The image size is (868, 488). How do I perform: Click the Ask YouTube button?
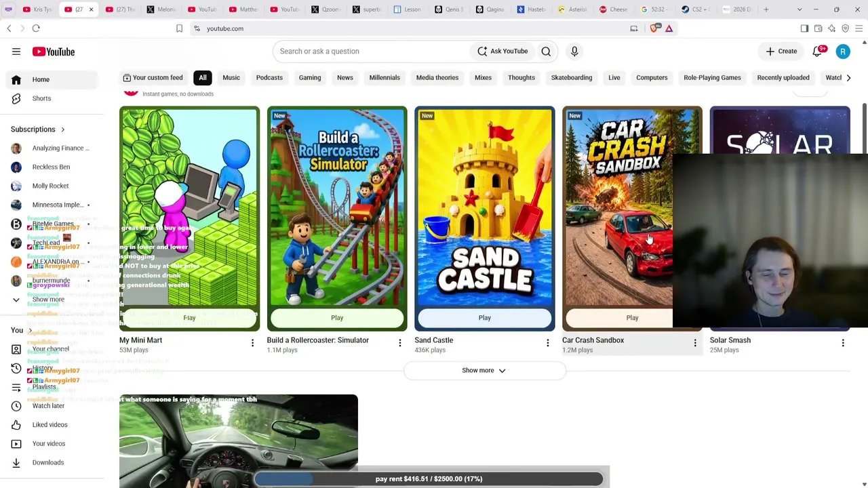502,52
